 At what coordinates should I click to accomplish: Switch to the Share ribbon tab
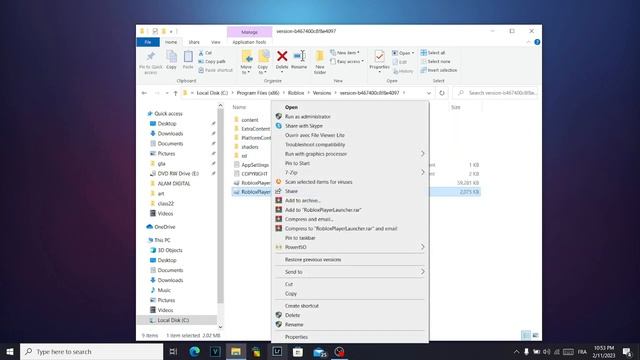click(x=194, y=42)
